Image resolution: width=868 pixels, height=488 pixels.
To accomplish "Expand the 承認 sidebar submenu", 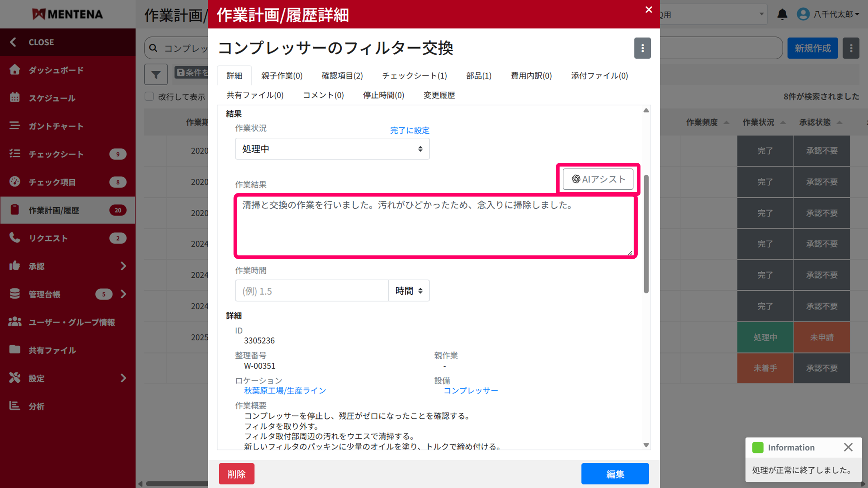I will point(123,266).
